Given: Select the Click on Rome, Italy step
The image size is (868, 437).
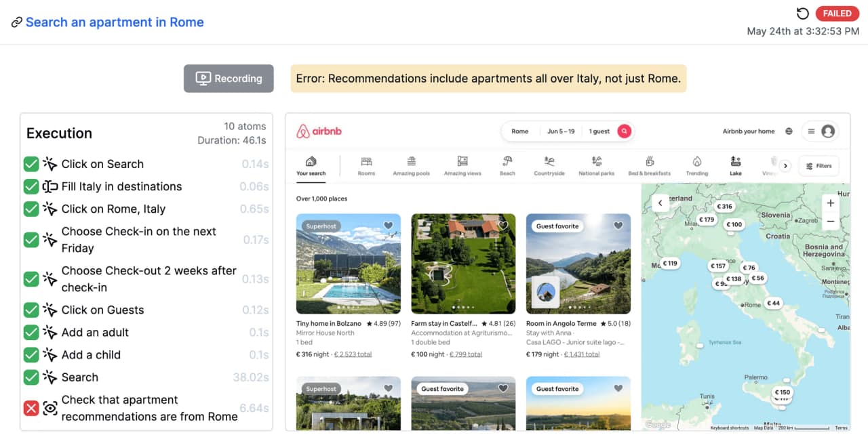Looking at the screenshot, I should 146,209.
